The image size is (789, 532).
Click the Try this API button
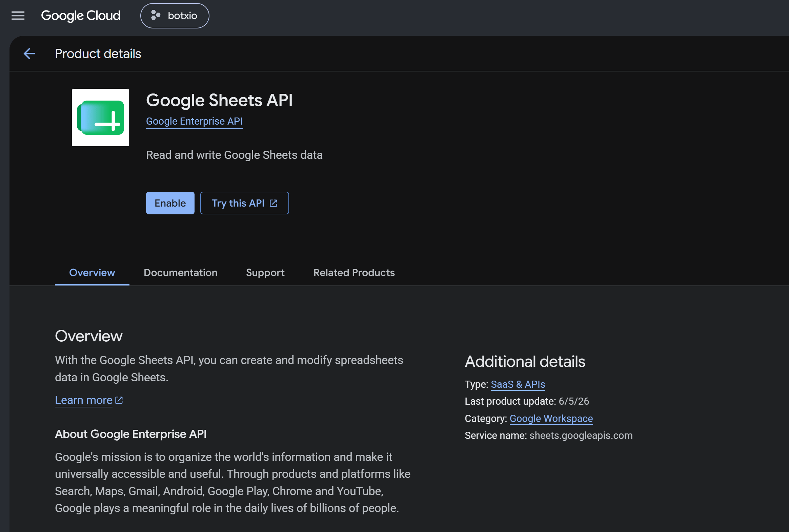click(244, 203)
